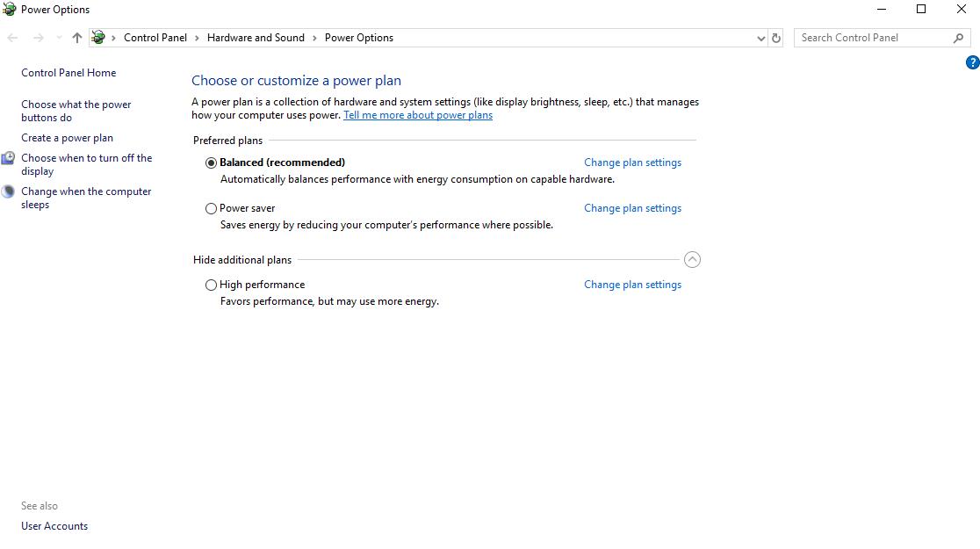Click Power Options breadcrumb
The width and height of the screenshot is (980, 549).
359,38
